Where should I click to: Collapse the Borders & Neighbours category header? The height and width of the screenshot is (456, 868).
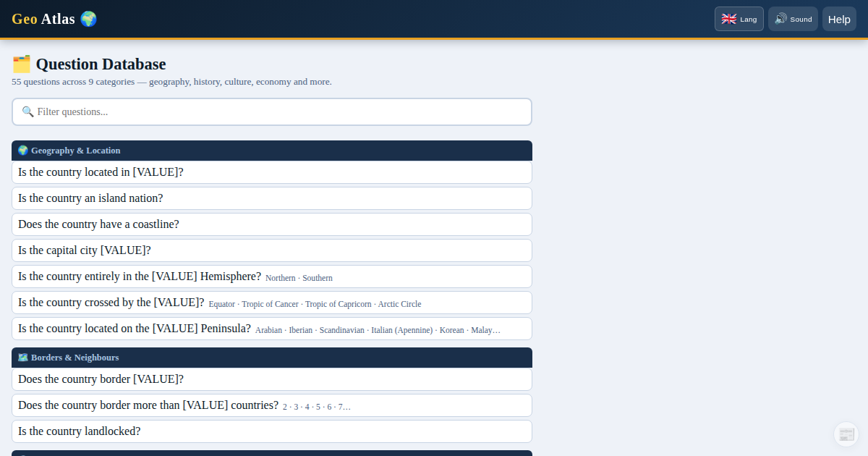(272, 358)
